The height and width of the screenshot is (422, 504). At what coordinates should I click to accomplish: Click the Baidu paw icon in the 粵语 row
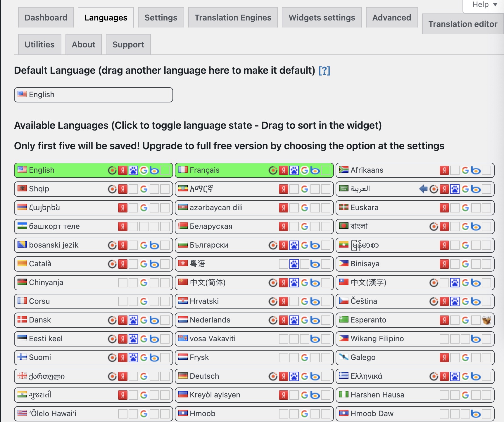[294, 264]
